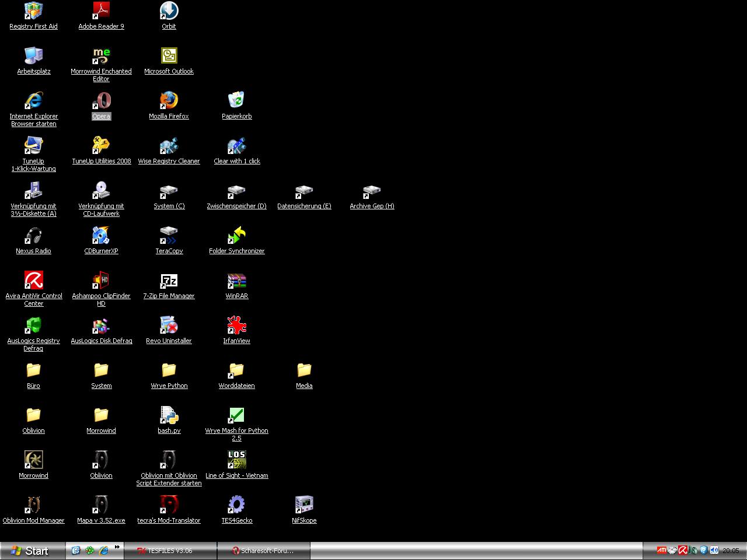This screenshot has height=560, width=747.
Task: Select the IrfanView shortcut icon
Action: coord(236,325)
